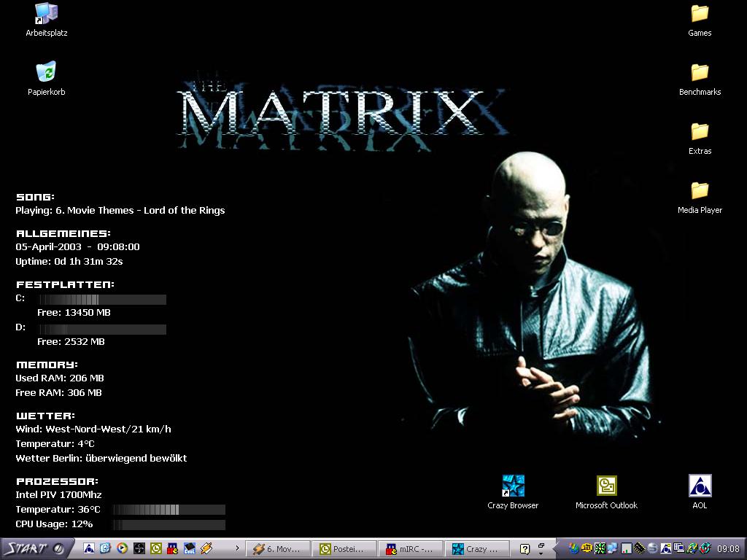Launch AOL from the desktop icon
The image size is (747, 560).
[700, 492]
